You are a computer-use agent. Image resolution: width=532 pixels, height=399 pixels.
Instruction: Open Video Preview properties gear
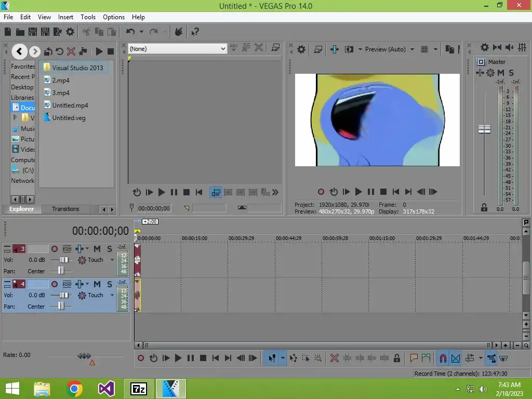(x=301, y=49)
